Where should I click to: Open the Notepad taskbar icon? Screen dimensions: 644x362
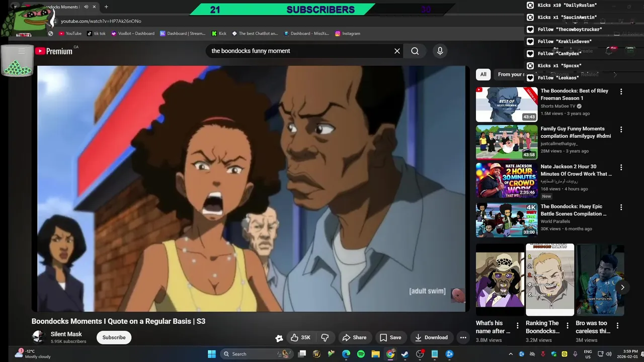point(435,354)
